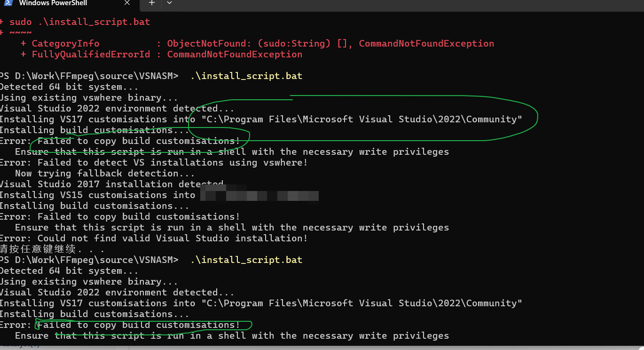The width and height of the screenshot is (644, 350).
Task: Click the blurred path after 'Installing VS15 customisations into'
Action: [x=259, y=195]
